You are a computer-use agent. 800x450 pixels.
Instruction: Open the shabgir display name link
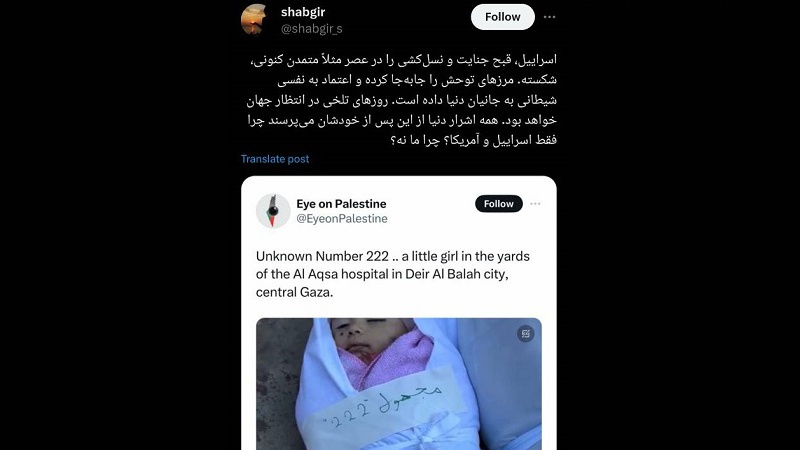[x=303, y=12]
